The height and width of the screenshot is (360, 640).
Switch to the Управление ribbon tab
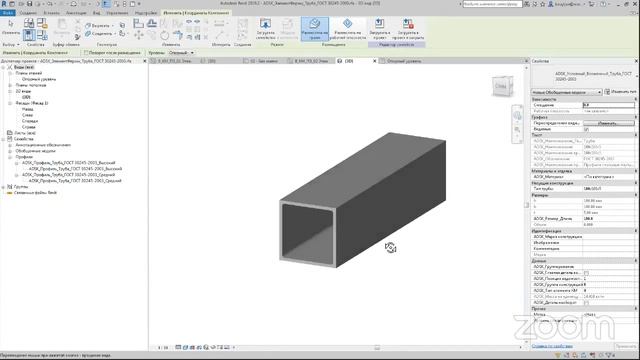[117, 13]
